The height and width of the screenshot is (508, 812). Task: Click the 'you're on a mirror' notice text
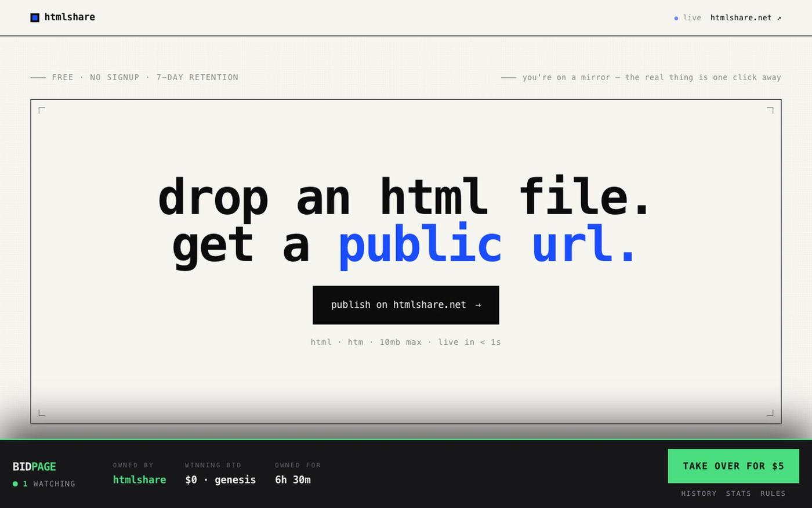pos(652,77)
